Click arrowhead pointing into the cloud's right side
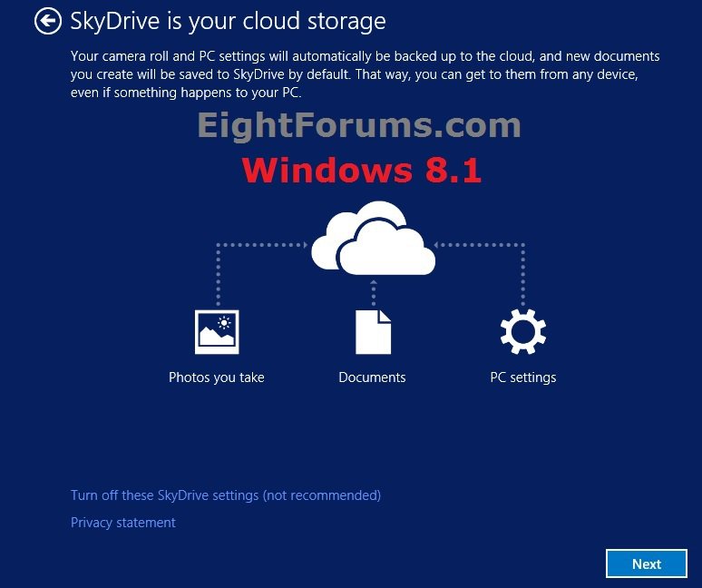 click(441, 244)
